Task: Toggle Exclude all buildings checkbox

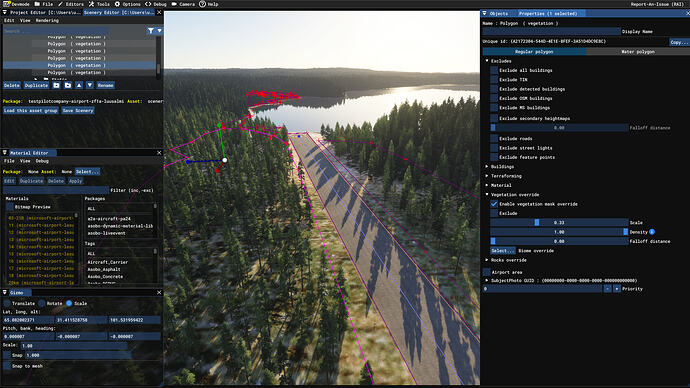Action: click(x=494, y=70)
